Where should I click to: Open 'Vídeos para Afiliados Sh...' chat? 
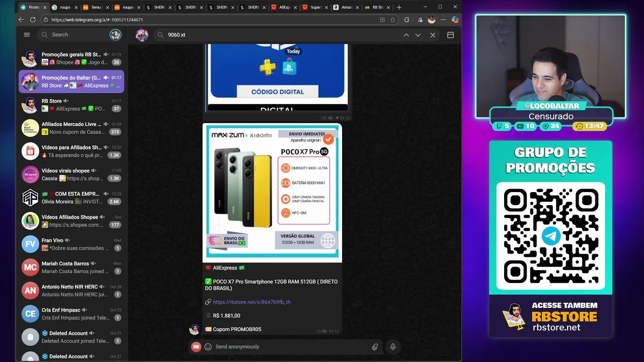(71, 151)
